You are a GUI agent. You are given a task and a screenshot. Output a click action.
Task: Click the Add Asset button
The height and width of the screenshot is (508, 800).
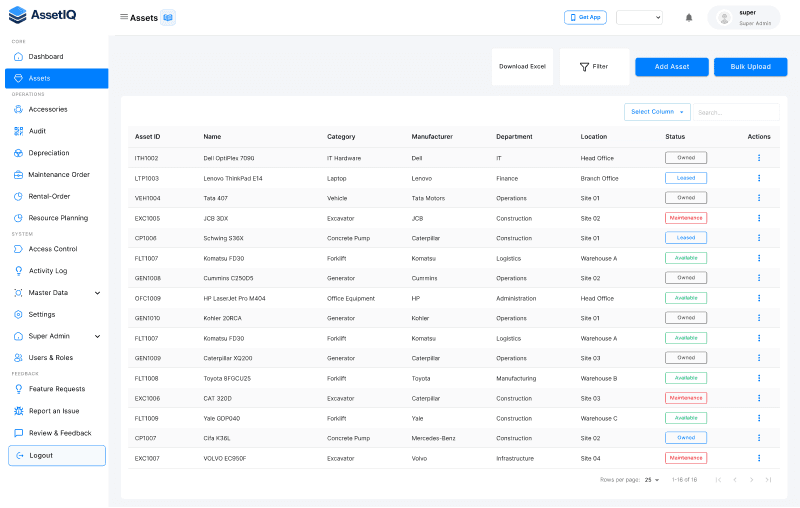tap(671, 67)
